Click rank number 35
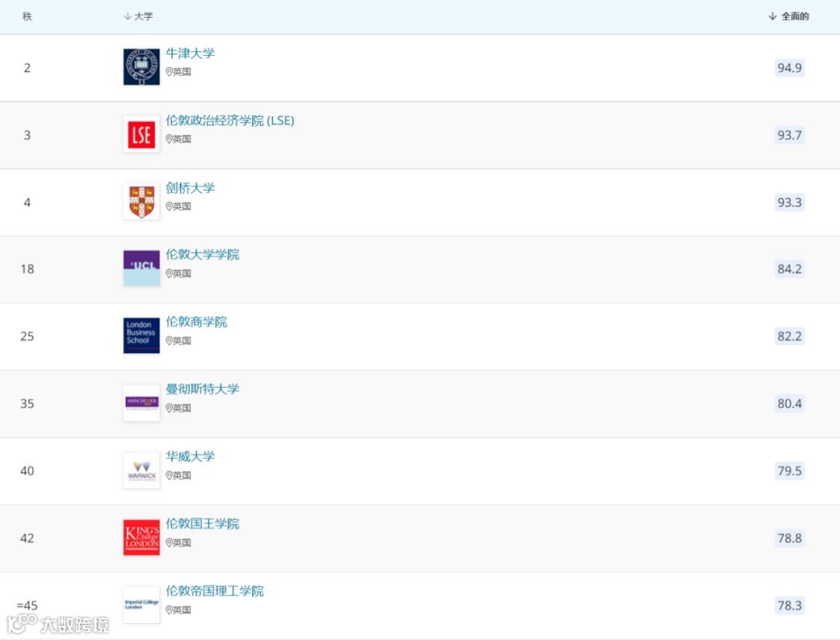 pos(27,404)
